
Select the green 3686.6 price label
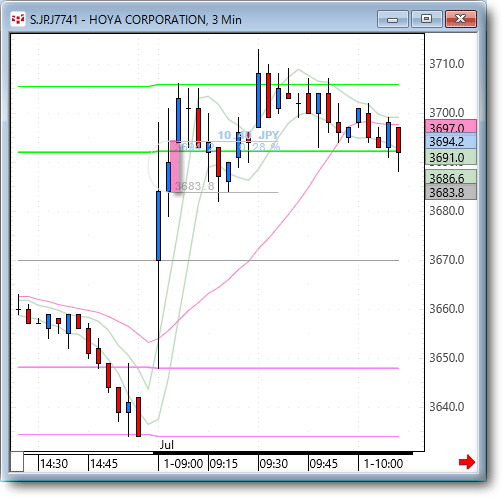click(x=451, y=177)
